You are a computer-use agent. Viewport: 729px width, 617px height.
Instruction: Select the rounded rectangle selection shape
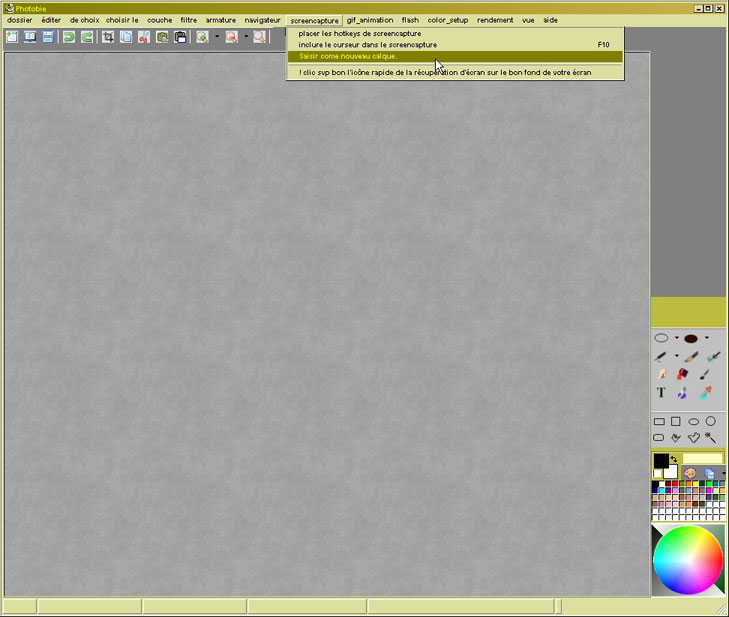coord(659,438)
